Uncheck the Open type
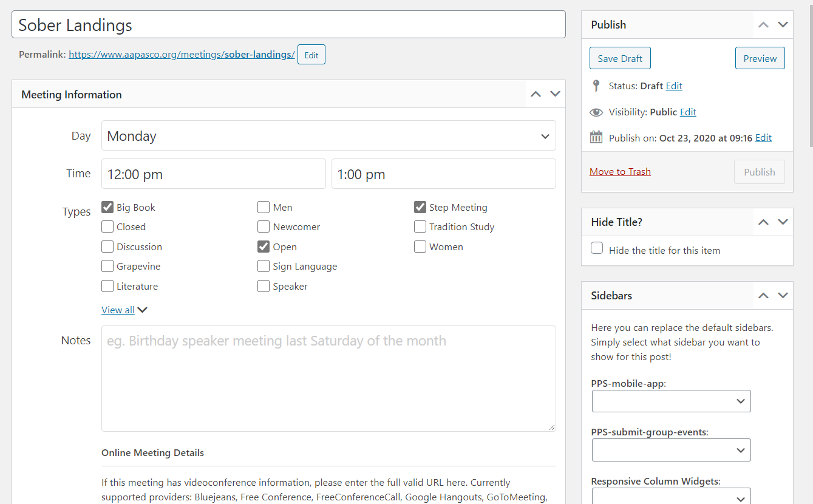813x504 pixels. (264, 247)
